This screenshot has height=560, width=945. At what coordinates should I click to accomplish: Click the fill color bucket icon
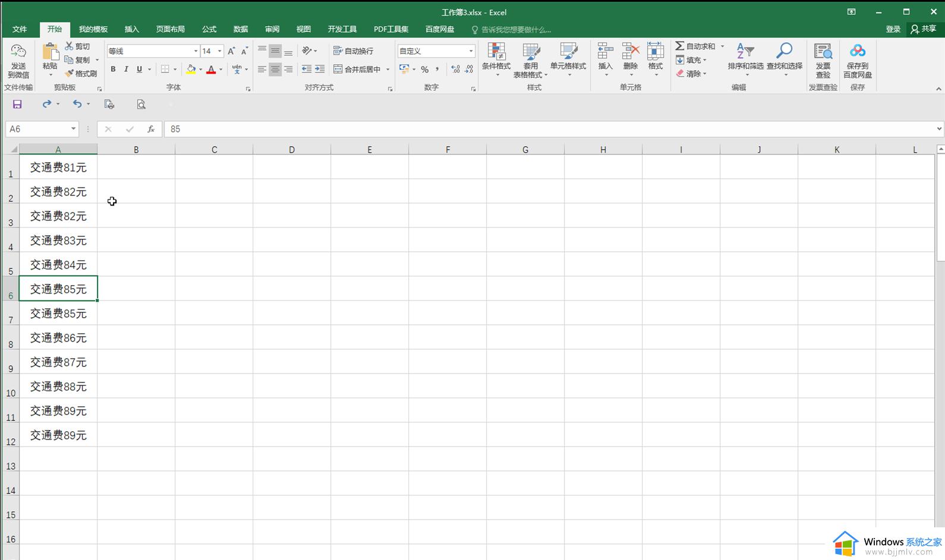coord(191,69)
